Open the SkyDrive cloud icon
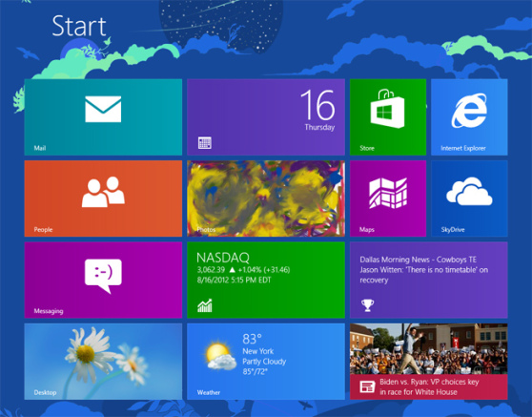Image resolution: width=532 pixels, height=417 pixels. pyautogui.click(x=469, y=191)
